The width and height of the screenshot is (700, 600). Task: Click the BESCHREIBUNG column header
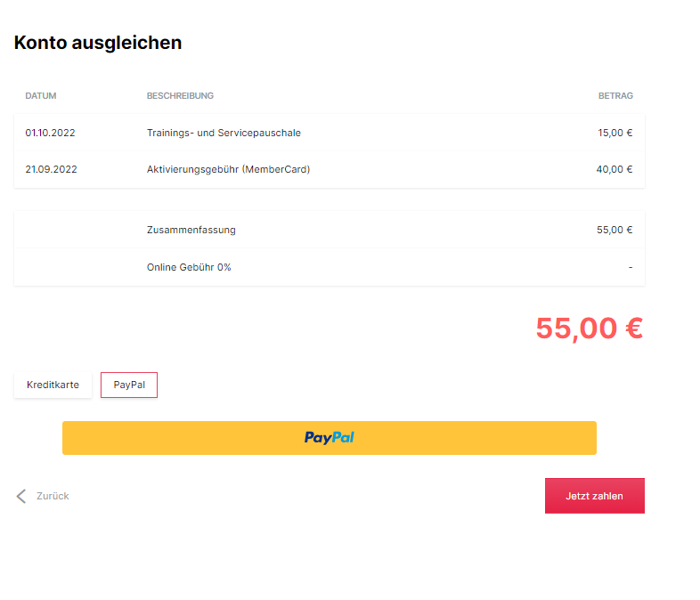click(180, 96)
